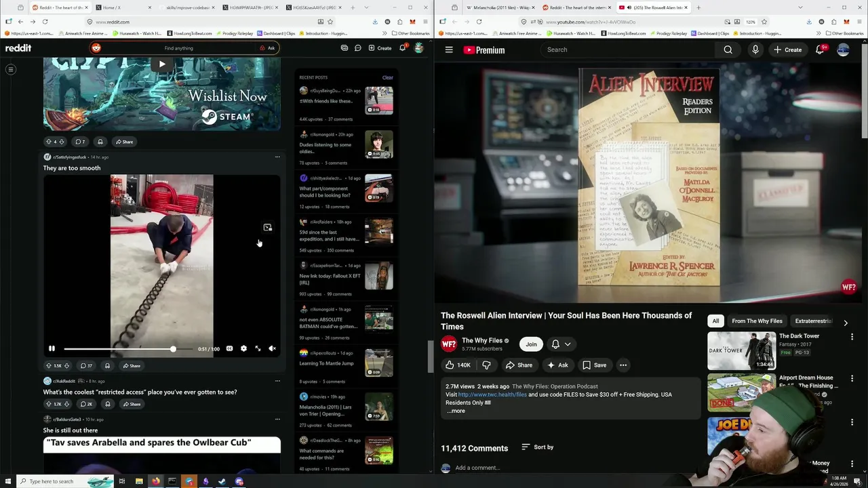Open the options menu of the BaldursGate3 post
The image size is (868, 488).
[x=277, y=419]
